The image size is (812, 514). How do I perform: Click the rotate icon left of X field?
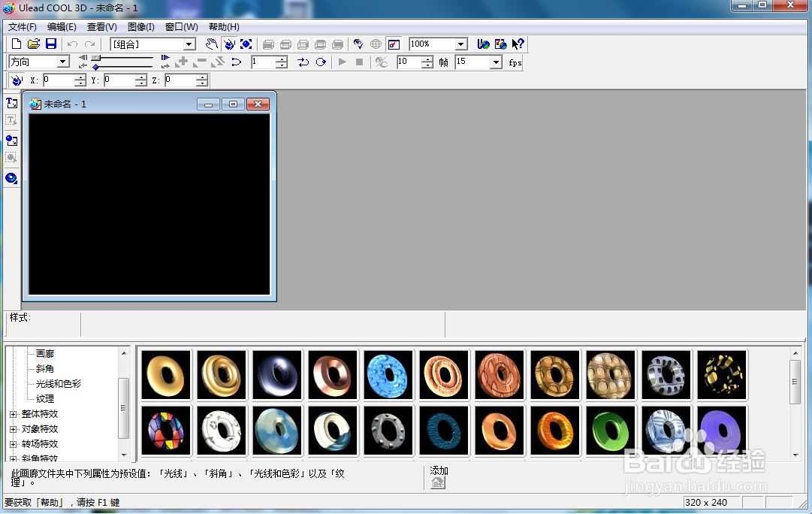[17, 80]
